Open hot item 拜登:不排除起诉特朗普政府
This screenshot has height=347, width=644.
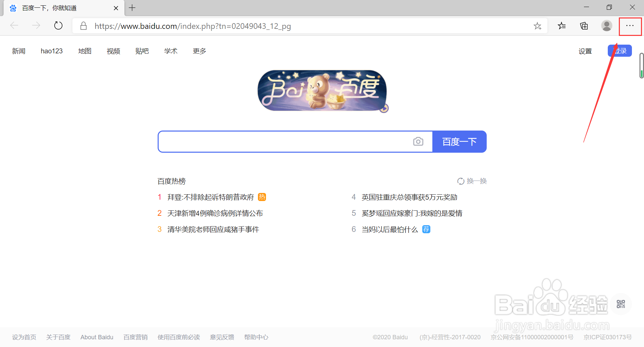pos(211,197)
